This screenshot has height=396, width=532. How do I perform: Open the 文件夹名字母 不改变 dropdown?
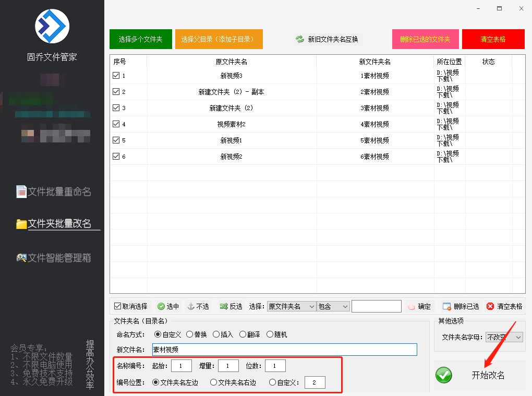click(504, 337)
